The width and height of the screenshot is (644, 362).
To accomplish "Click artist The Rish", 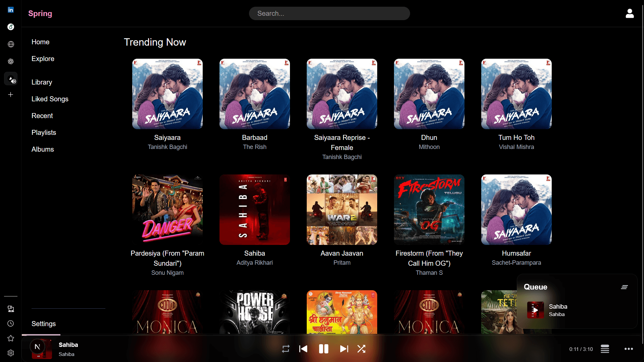I will click(x=255, y=147).
